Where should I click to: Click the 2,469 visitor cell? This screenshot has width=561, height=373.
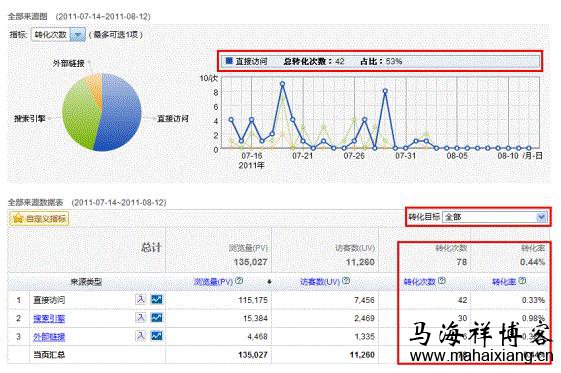point(364,318)
